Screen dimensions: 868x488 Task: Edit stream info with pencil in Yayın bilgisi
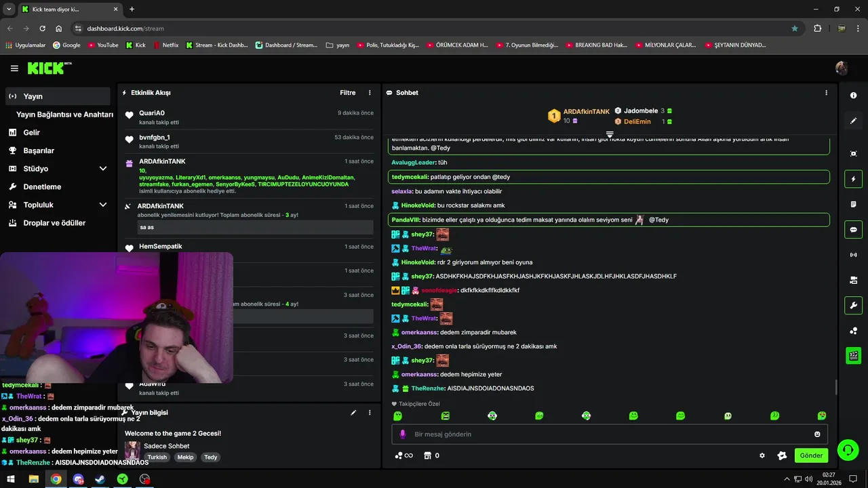pos(353,412)
